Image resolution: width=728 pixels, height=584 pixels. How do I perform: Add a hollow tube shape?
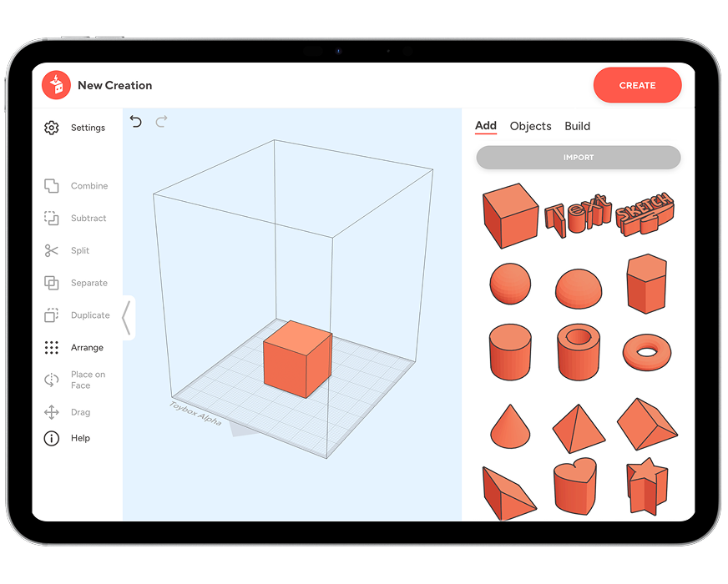(579, 352)
